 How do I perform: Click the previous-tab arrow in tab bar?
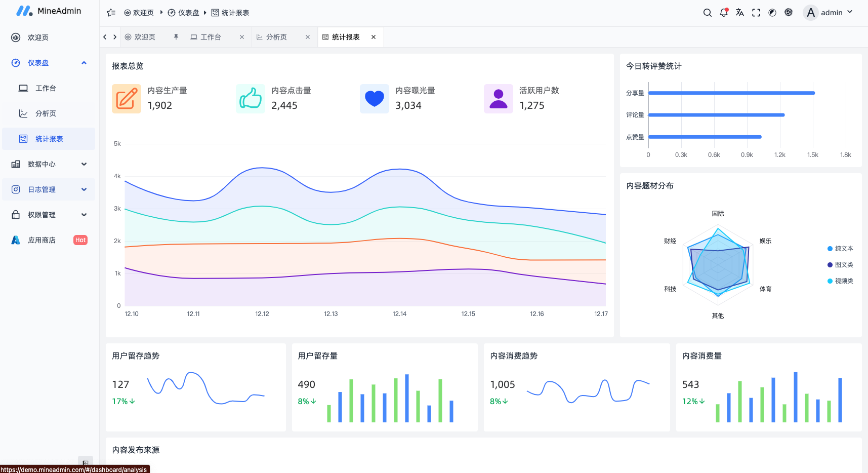[x=104, y=36]
